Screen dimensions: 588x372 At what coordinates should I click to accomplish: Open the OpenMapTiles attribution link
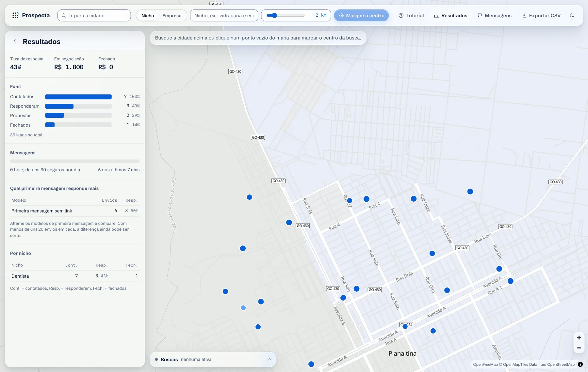tap(515, 364)
